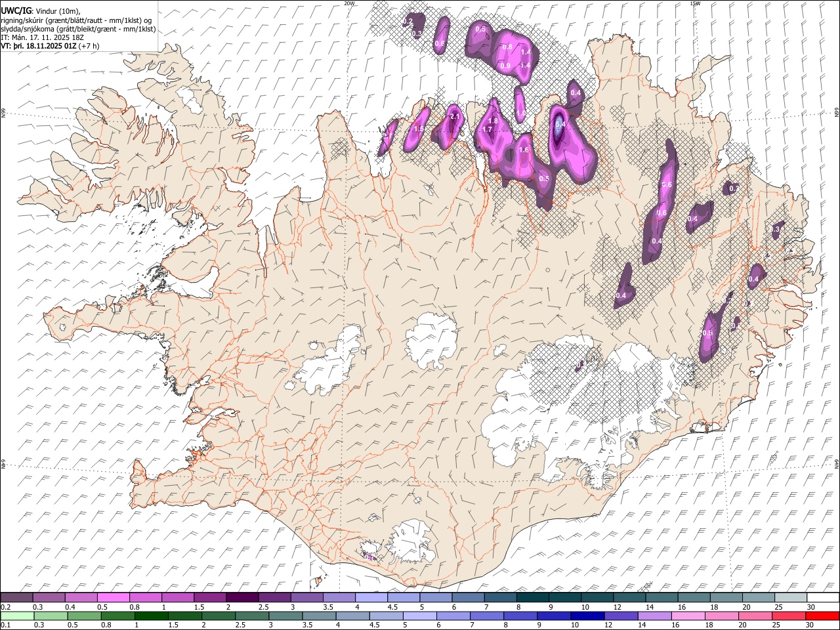Click the 12–14 mm swatch on the snow scale
840x630 pixels.
point(629,597)
